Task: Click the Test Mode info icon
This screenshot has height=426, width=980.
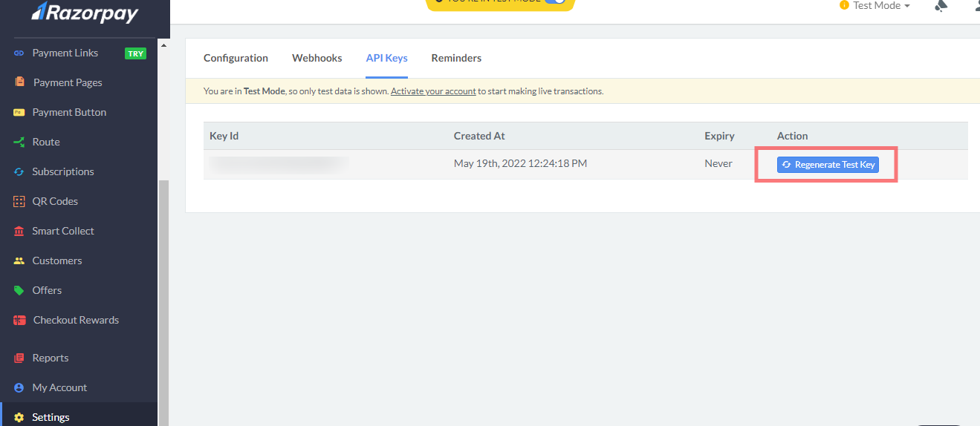Action: click(844, 5)
